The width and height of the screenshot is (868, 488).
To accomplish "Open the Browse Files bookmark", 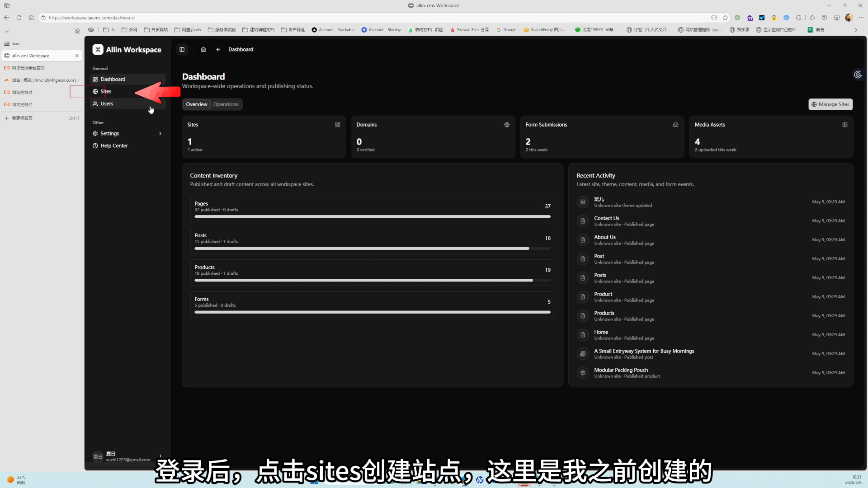I will 470,30.
